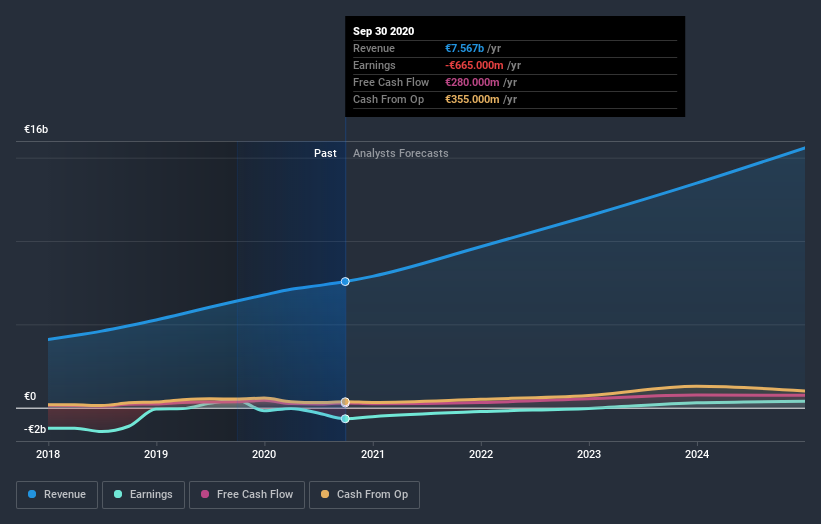Click the 'Sep 30 2020' tooltip date
The width and height of the screenshot is (821, 524).
coord(383,31)
